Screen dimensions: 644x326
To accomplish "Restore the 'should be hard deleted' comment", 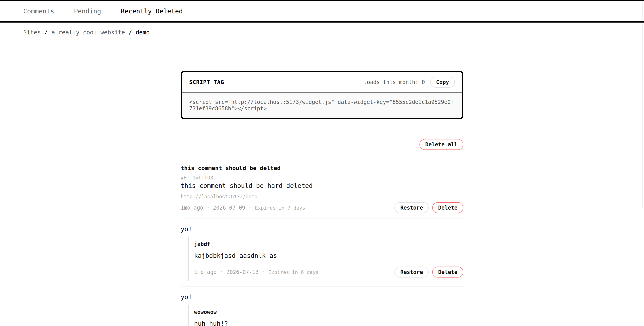I will click(x=411, y=208).
